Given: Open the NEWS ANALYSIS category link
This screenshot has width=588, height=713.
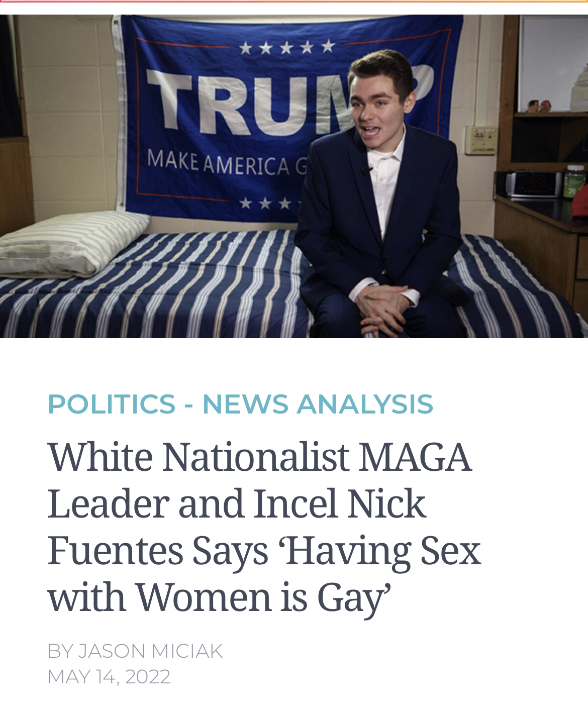Looking at the screenshot, I should [318, 404].
